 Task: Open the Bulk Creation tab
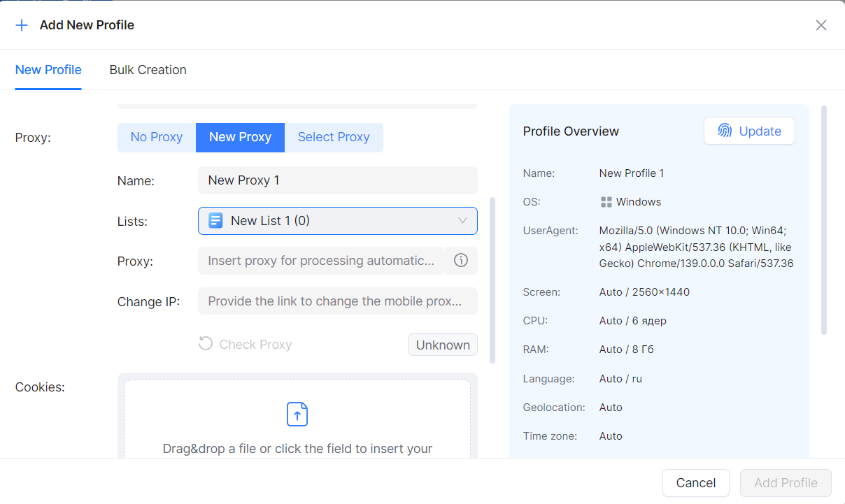pos(148,70)
